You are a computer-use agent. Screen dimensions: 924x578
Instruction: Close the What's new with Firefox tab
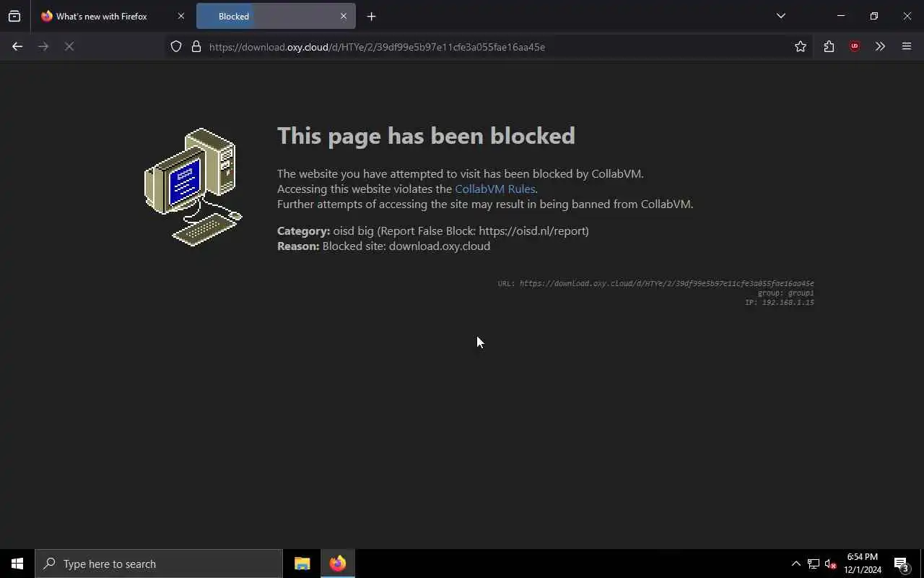click(x=180, y=16)
